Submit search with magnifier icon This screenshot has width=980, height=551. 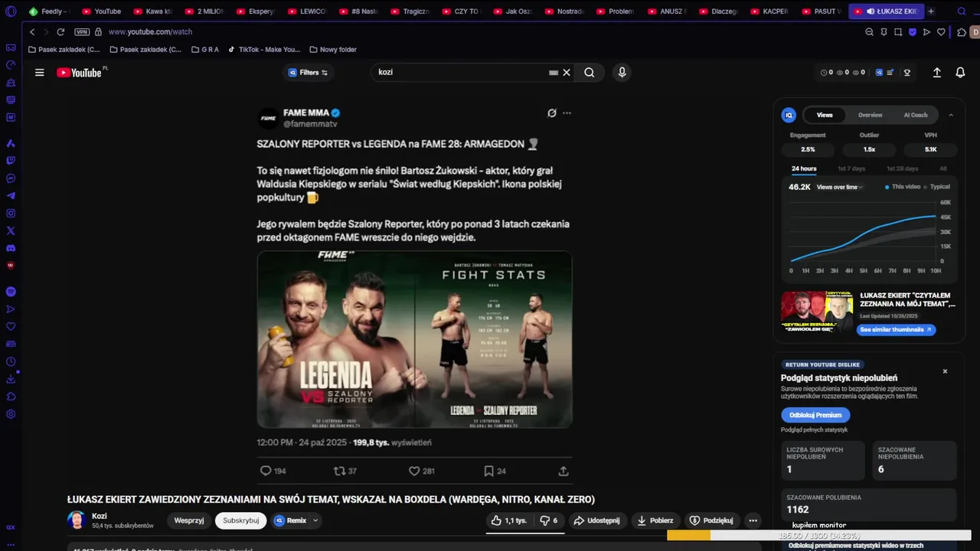point(590,73)
